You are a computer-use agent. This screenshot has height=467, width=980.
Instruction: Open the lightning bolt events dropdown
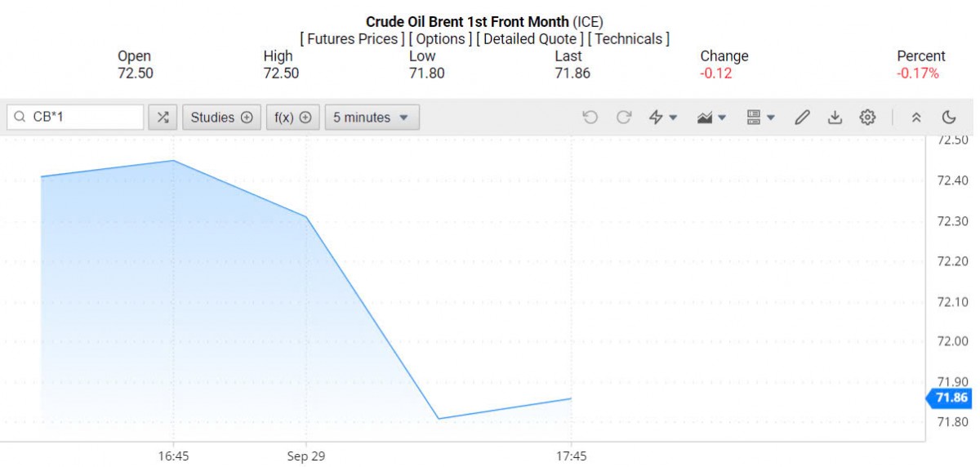(662, 118)
